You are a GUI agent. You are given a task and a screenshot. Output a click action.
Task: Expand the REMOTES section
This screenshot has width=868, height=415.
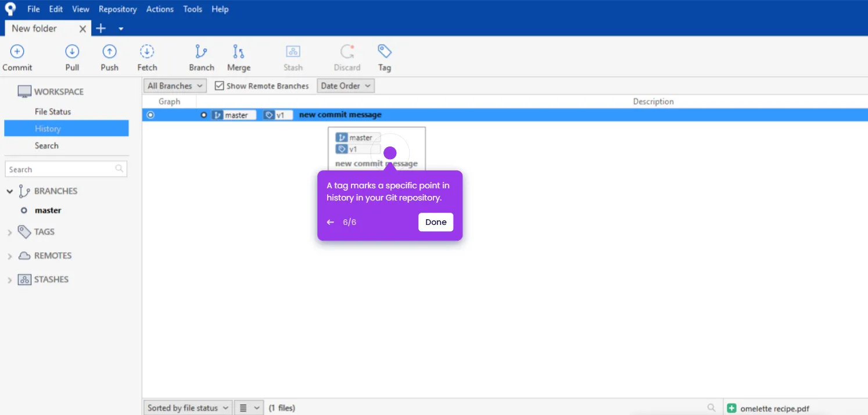point(10,256)
